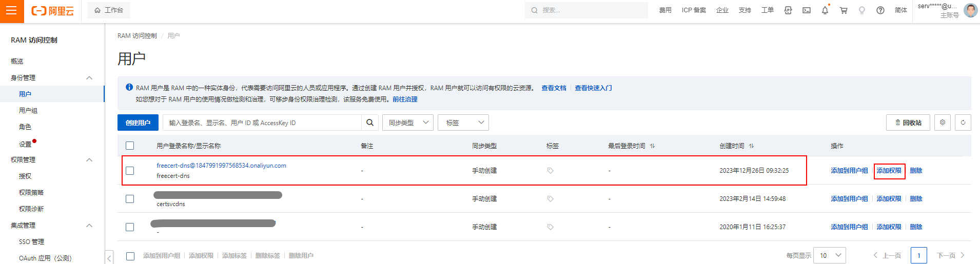Open the 标签 filter dropdown
This screenshot has width=980, height=264.
point(463,123)
